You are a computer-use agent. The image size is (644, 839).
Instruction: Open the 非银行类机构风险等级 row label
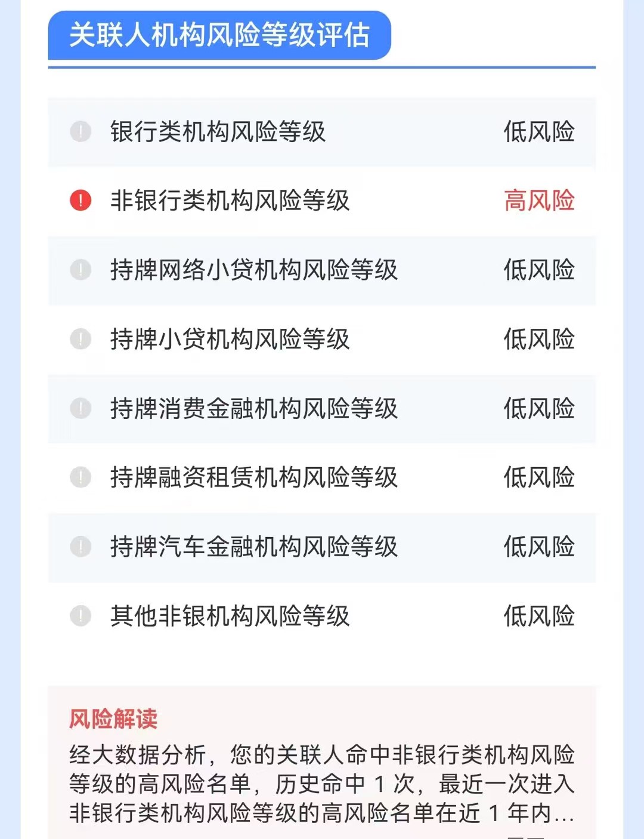(x=230, y=201)
